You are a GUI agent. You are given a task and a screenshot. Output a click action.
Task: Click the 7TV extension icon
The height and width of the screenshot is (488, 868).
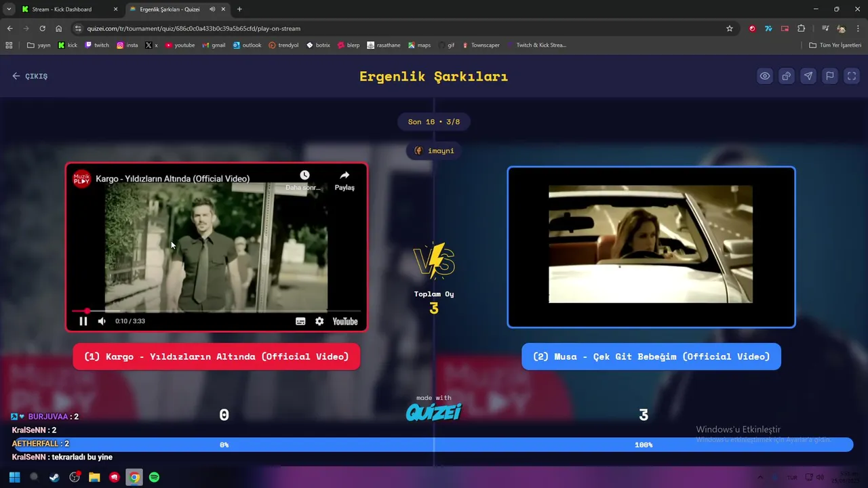pyautogui.click(x=768, y=28)
